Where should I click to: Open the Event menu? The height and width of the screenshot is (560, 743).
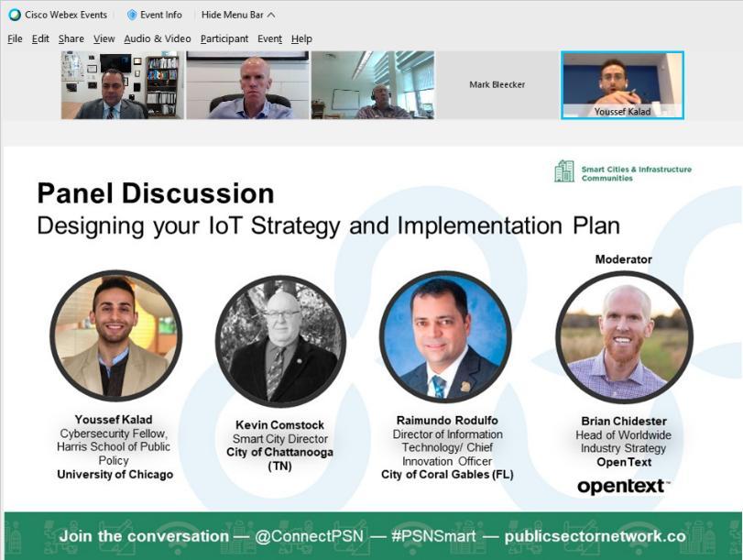click(x=269, y=38)
